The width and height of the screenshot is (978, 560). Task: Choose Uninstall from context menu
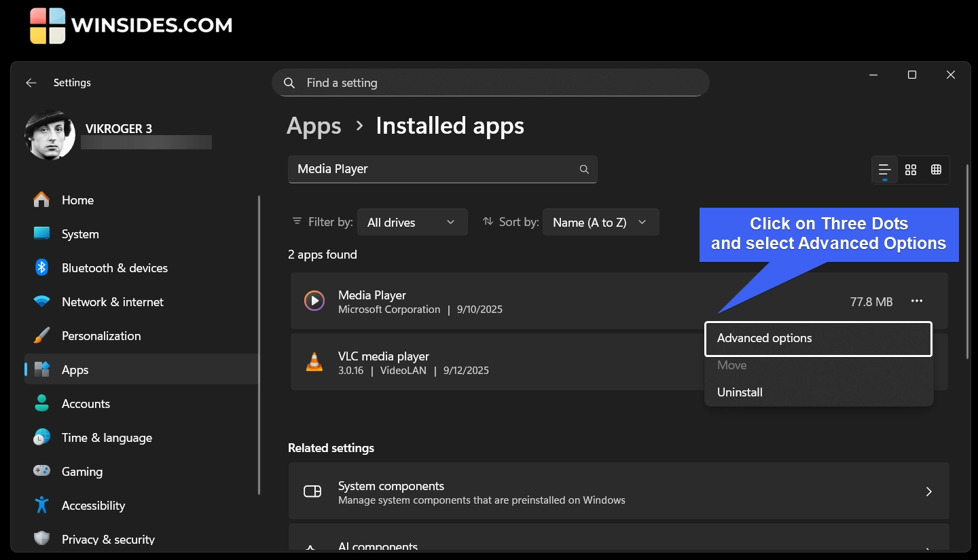coord(740,392)
